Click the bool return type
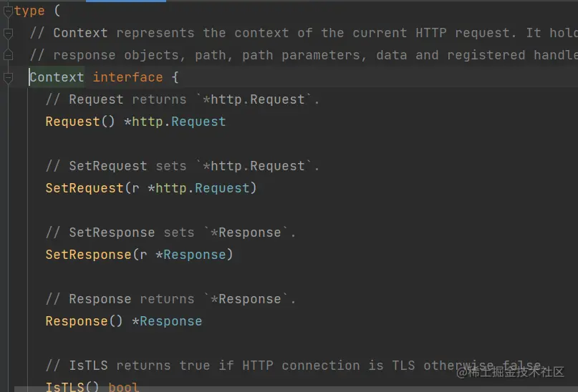Image resolution: width=578 pixels, height=392 pixels. 124,387
